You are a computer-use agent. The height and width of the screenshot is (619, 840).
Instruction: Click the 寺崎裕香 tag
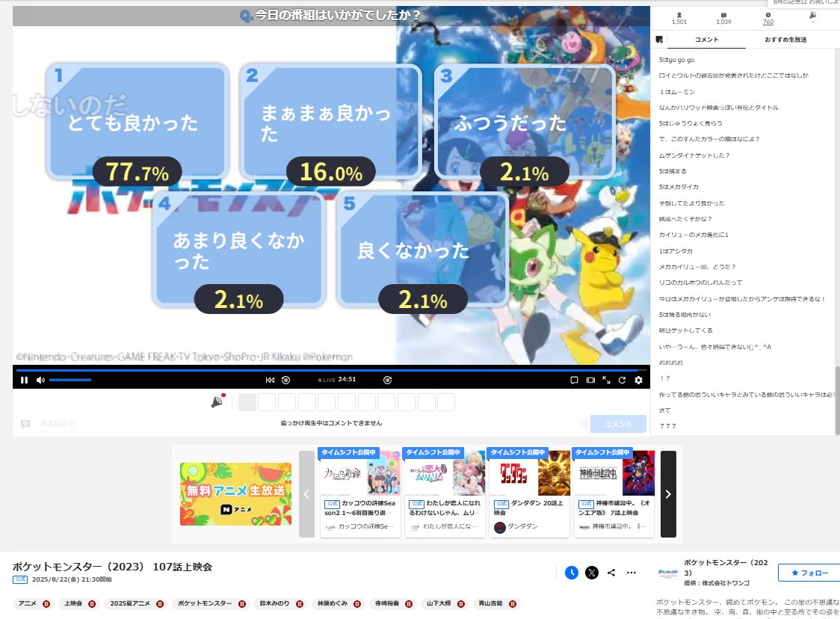[x=387, y=603]
